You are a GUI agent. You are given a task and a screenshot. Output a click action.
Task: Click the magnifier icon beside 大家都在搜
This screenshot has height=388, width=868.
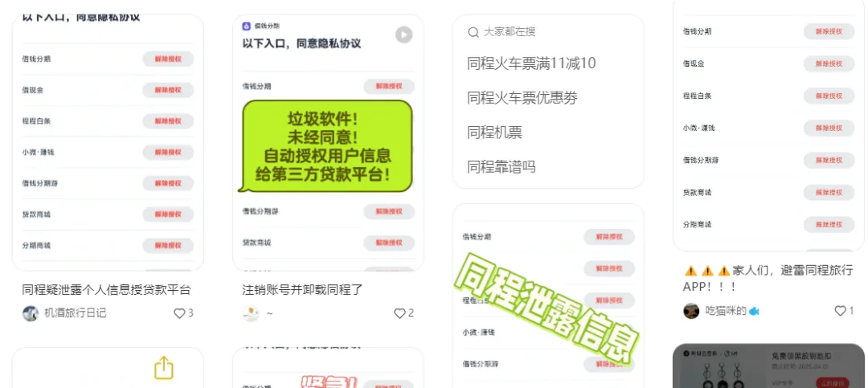click(x=473, y=32)
